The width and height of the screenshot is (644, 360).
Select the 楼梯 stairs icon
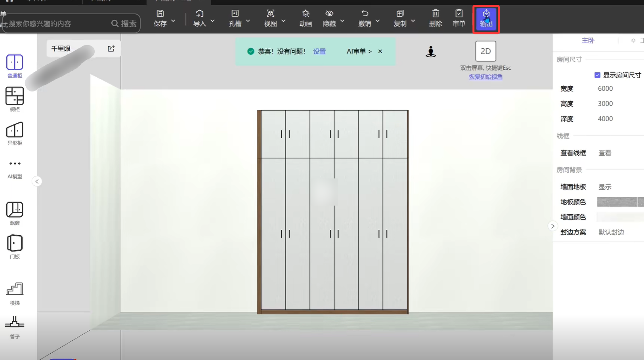pyautogui.click(x=15, y=289)
